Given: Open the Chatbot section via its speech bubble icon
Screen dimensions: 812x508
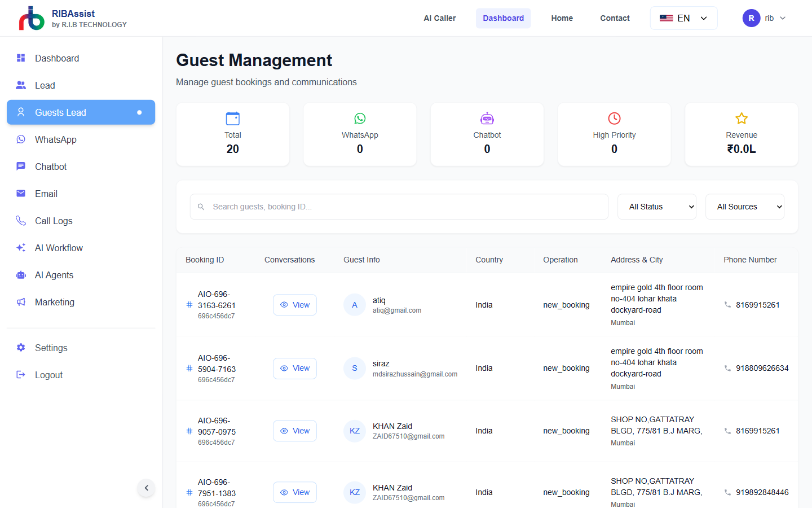Looking at the screenshot, I should (21, 167).
